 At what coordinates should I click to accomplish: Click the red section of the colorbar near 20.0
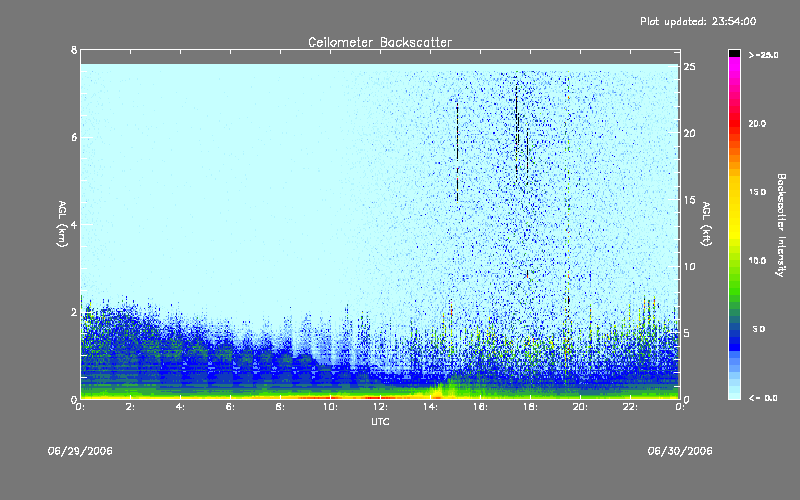pyautogui.click(x=734, y=124)
